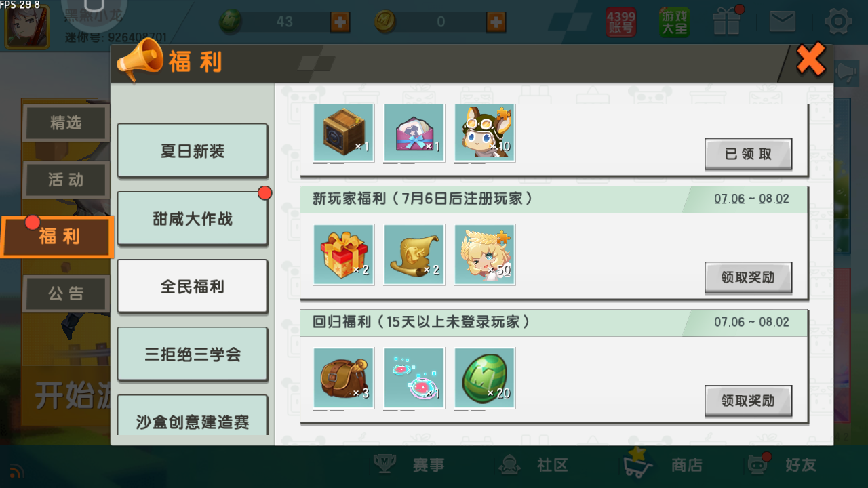Select the 公告 side tab
Image resolution: width=868 pixels, height=488 pixels.
pos(66,293)
